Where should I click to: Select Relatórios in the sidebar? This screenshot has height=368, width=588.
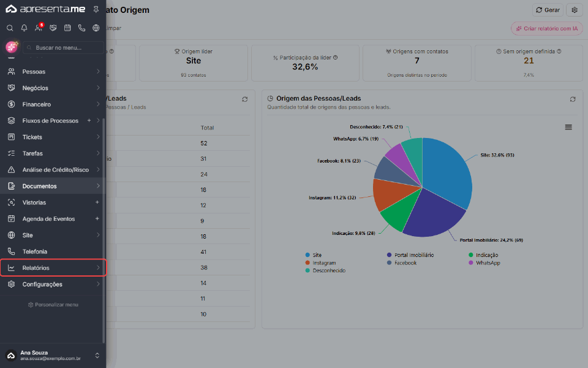[53, 268]
